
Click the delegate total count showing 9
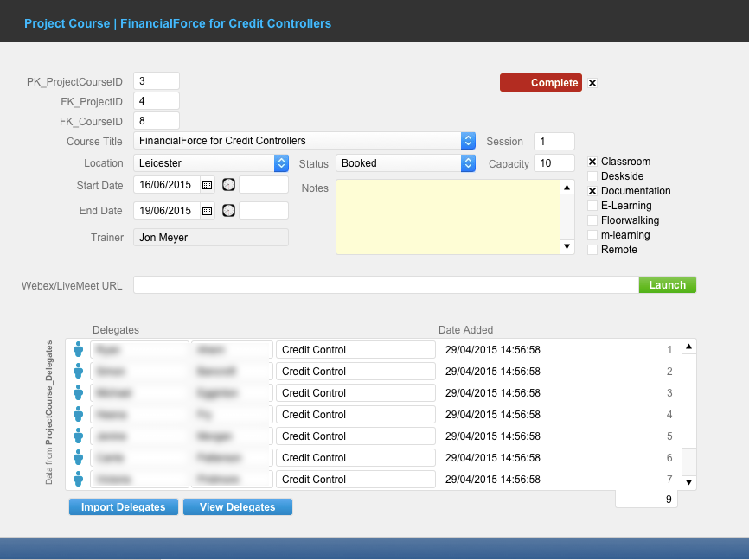[647, 500]
